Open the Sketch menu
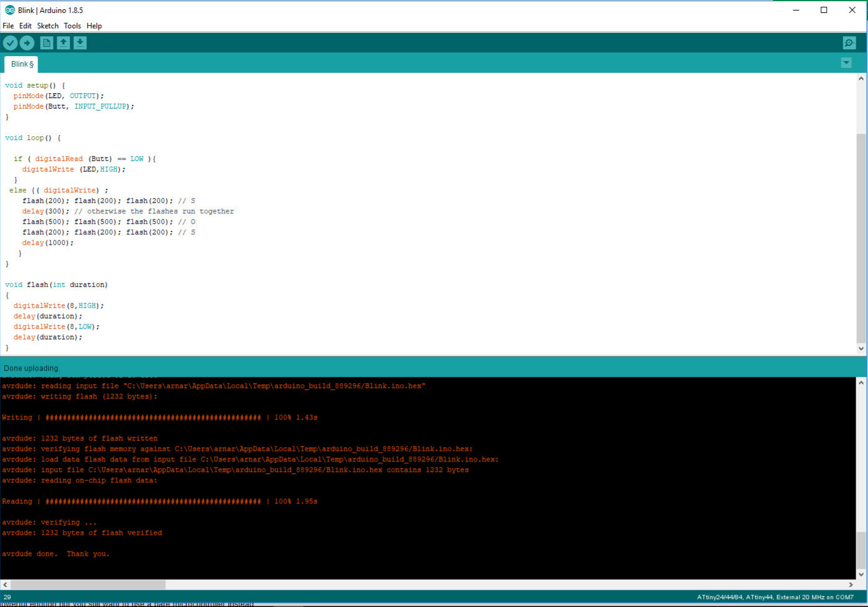868x607 pixels. (48, 26)
